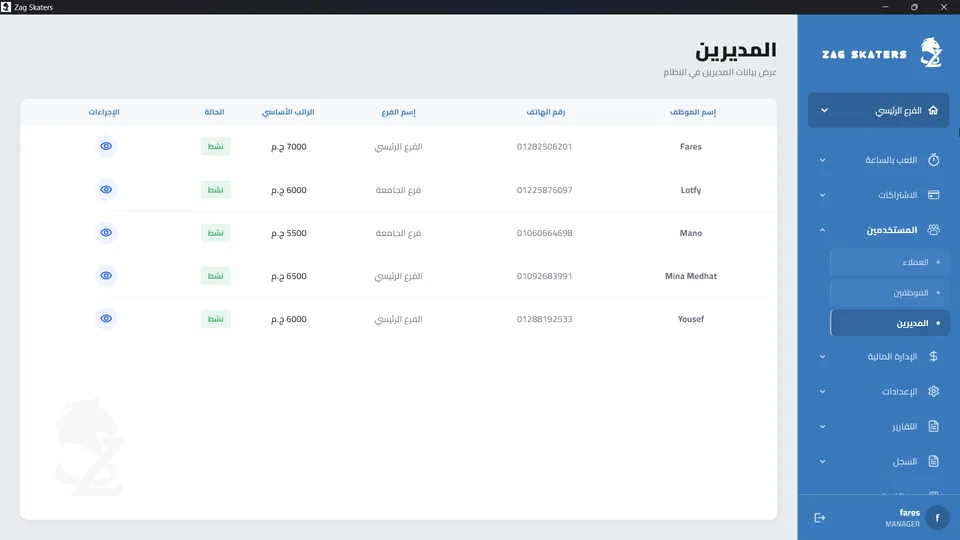Viewport: 960px width, 540px height.
Task: Click the الإجراءات column header
Action: click(x=104, y=112)
